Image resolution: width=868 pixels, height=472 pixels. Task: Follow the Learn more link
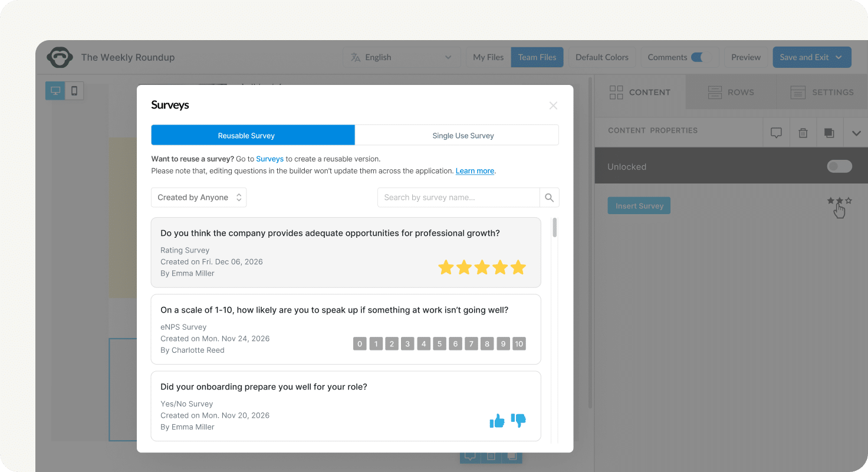tap(474, 171)
